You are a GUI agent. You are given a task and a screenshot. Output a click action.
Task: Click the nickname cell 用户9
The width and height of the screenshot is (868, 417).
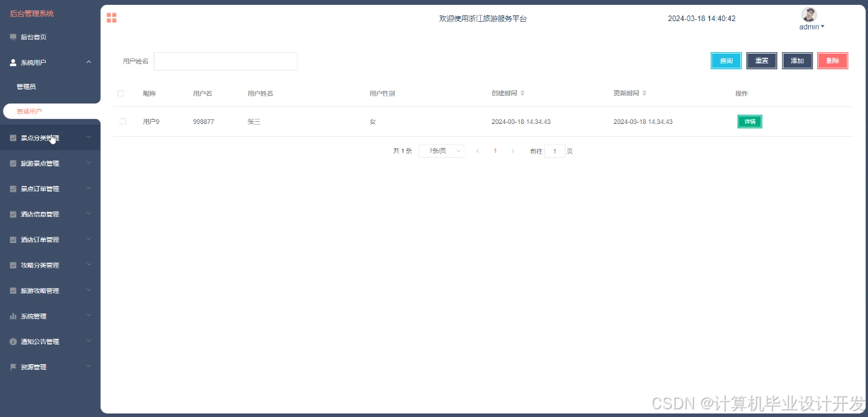(x=151, y=122)
